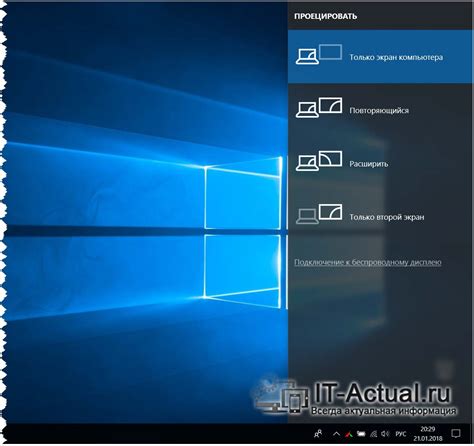Click the red-green tray application icon

pos(349,434)
